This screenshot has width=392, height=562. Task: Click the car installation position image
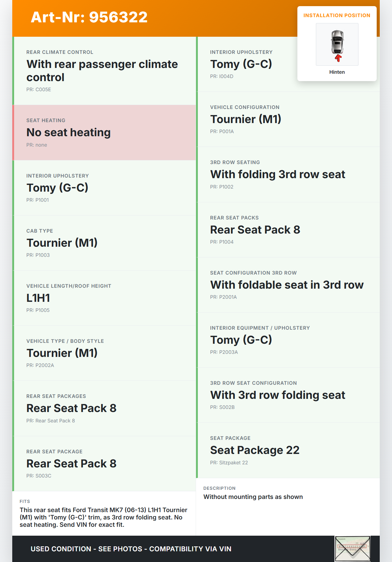pyautogui.click(x=337, y=44)
